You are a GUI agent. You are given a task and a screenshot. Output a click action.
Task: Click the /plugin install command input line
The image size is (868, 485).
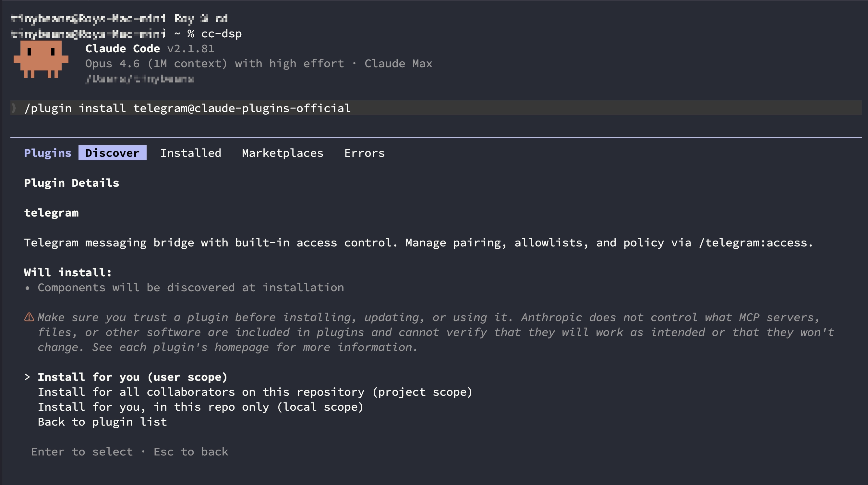coord(187,108)
